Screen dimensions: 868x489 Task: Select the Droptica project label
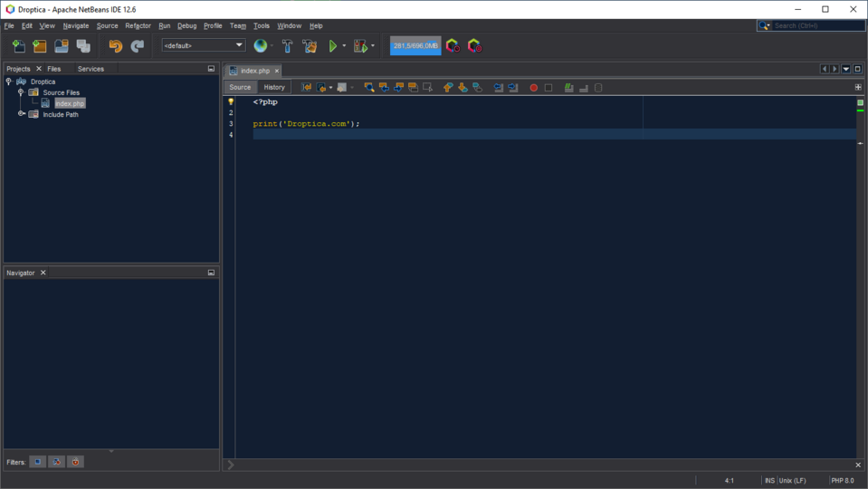(43, 81)
